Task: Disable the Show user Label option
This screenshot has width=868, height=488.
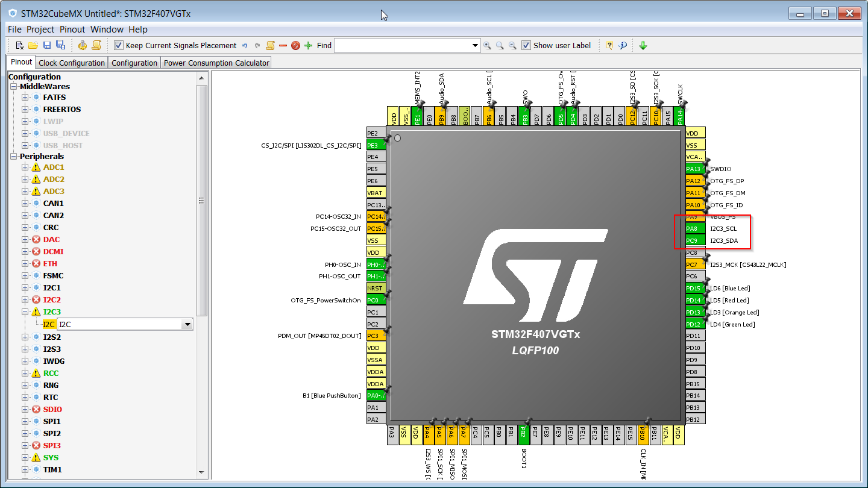Action: (x=526, y=45)
